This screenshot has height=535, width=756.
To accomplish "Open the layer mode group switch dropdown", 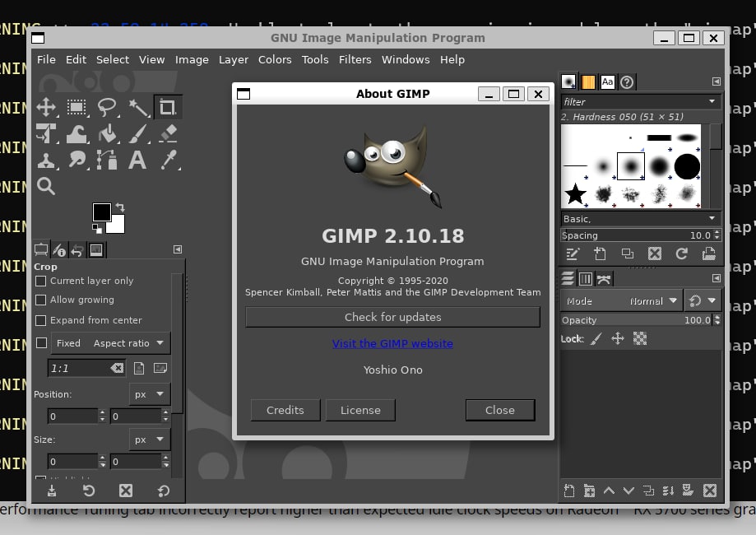I will point(703,301).
